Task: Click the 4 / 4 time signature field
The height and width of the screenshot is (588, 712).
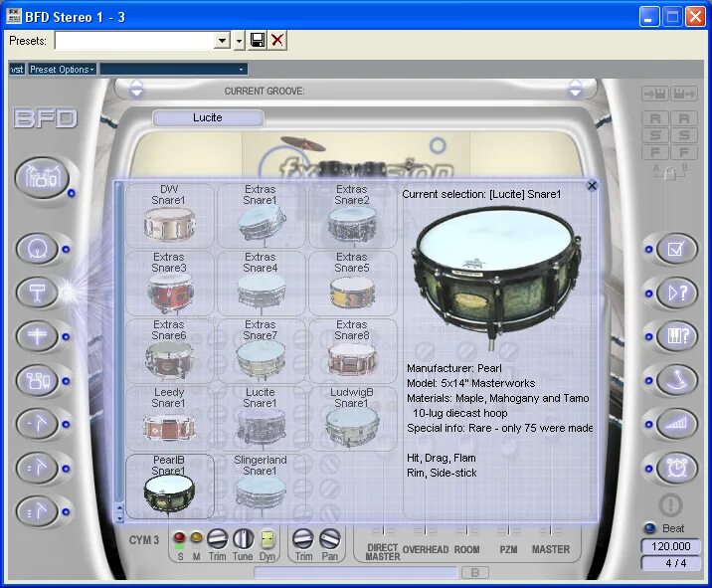Action: [x=670, y=563]
